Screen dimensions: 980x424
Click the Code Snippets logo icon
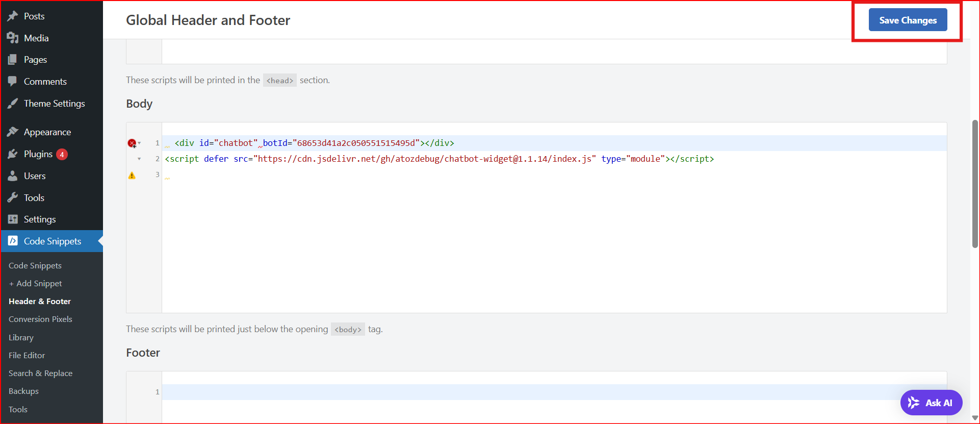point(13,241)
